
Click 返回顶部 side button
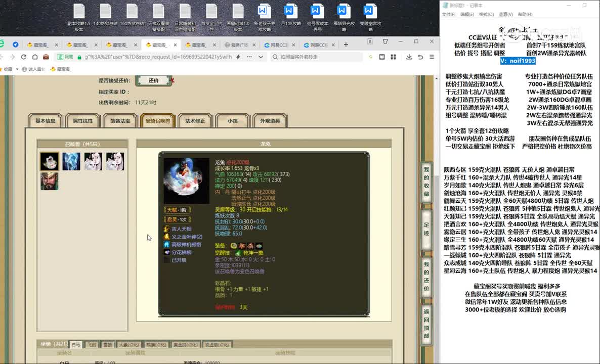pos(426,324)
